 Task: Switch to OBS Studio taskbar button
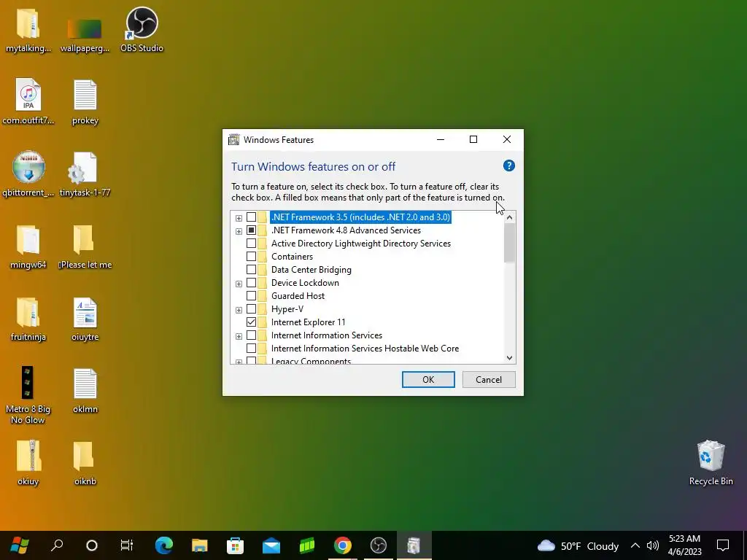(379, 545)
